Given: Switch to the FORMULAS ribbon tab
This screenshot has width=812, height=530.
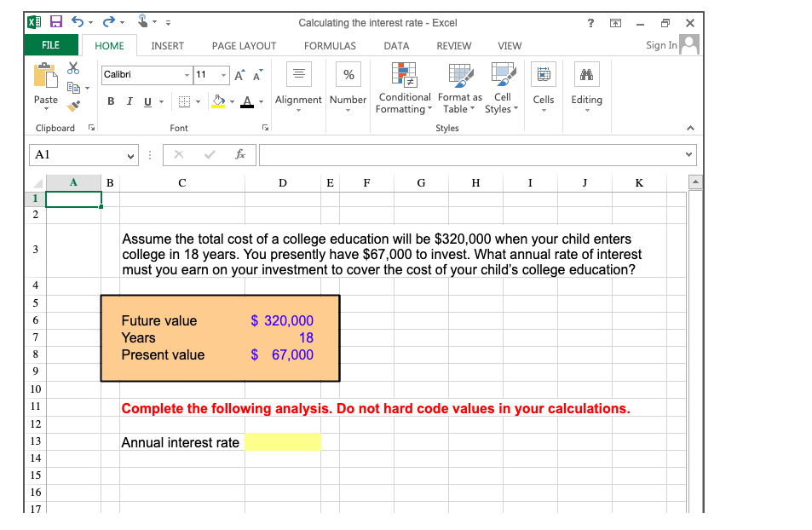Looking at the screenshot, I should coord(330,46).
